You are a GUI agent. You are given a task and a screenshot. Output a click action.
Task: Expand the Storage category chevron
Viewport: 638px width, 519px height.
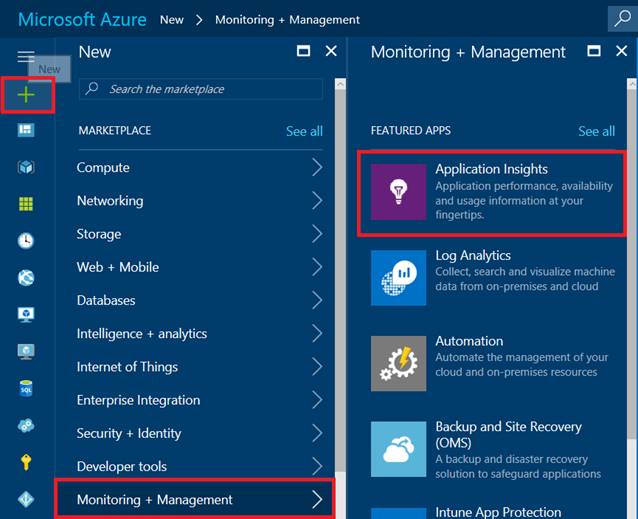pyautogui.click(x=317, y=234)
